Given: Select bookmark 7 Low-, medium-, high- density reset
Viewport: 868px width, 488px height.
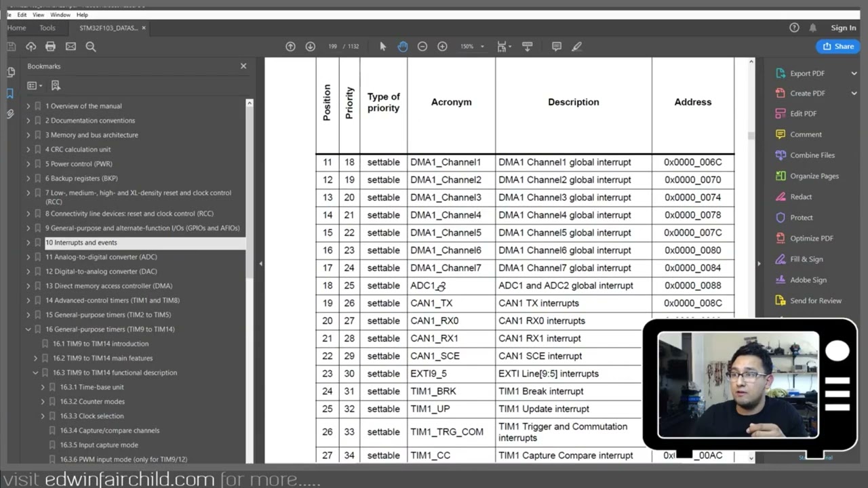Looking at the screenshot, I should click(138, 197).
